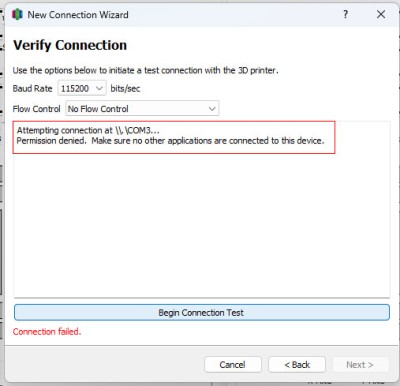Click the Baud Rate label
Image resolution: width=400 pixels, height=386 pixels.
click(x=33, y=89)
